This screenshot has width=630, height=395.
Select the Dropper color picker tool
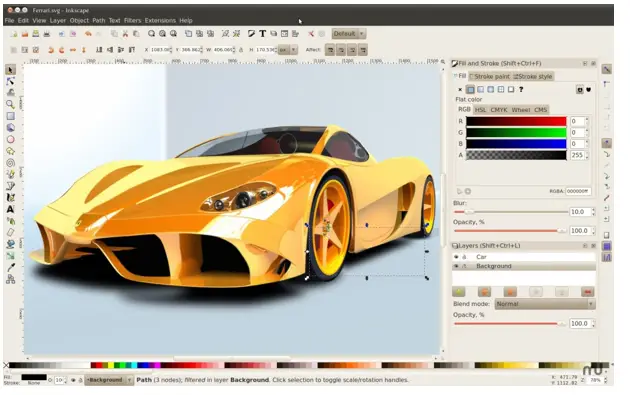coord(10,267)
